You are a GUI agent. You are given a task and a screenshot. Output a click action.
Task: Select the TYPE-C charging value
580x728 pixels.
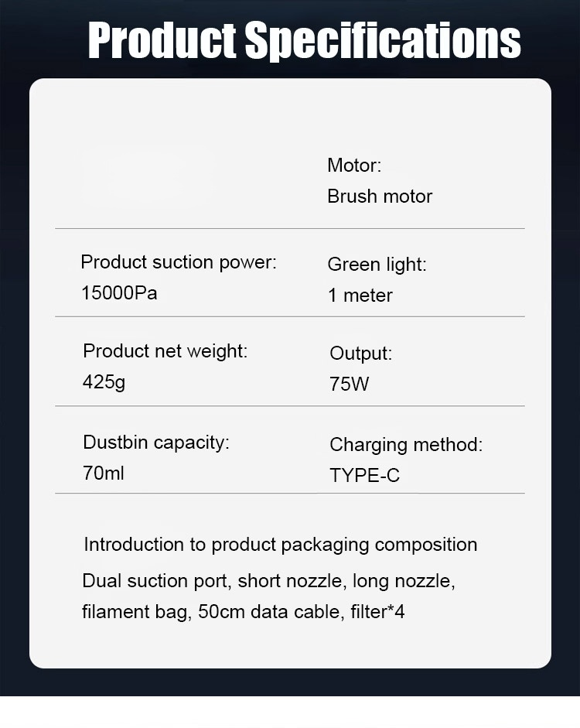tap(364, 476)
